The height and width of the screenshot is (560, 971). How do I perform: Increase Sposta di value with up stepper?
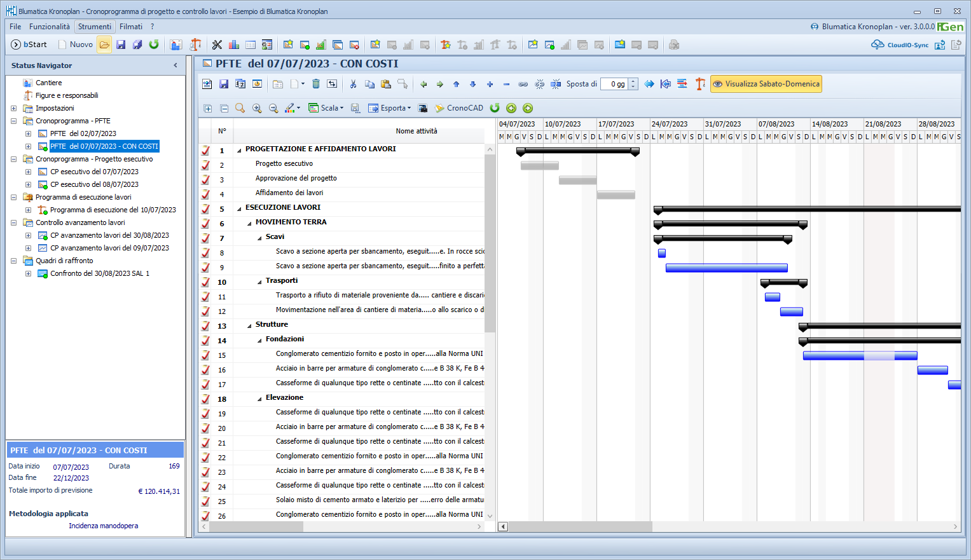point(633,81)
